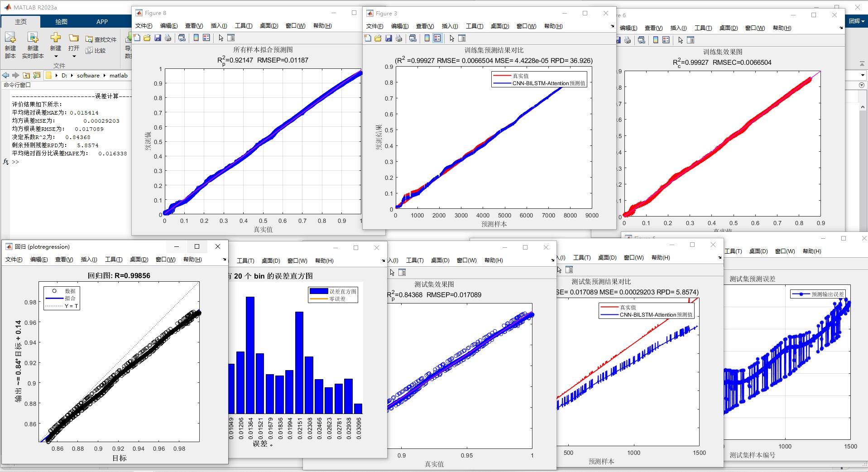
Task: Click Link Plot icon in Figure 3 toolbar
Action: tap(412, 38)
